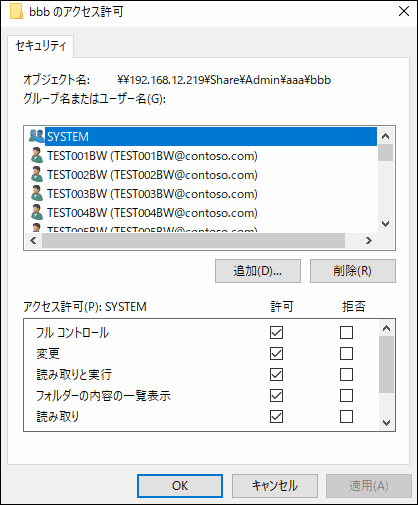Close the bbb のアクセス許可 dialog
The height and width of the screenshot is (505, 418).
coord(404,11)
